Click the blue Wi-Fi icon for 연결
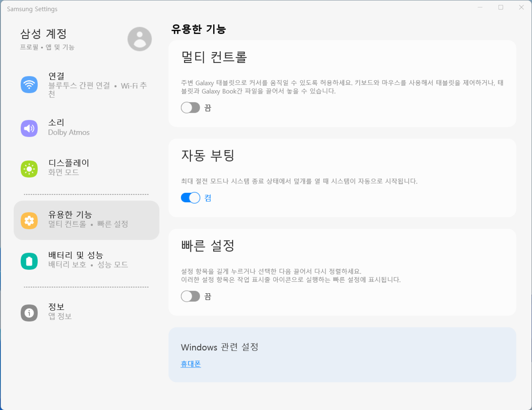Image resolution: width=532 pixels, height=410 pixels. (29, 85)
